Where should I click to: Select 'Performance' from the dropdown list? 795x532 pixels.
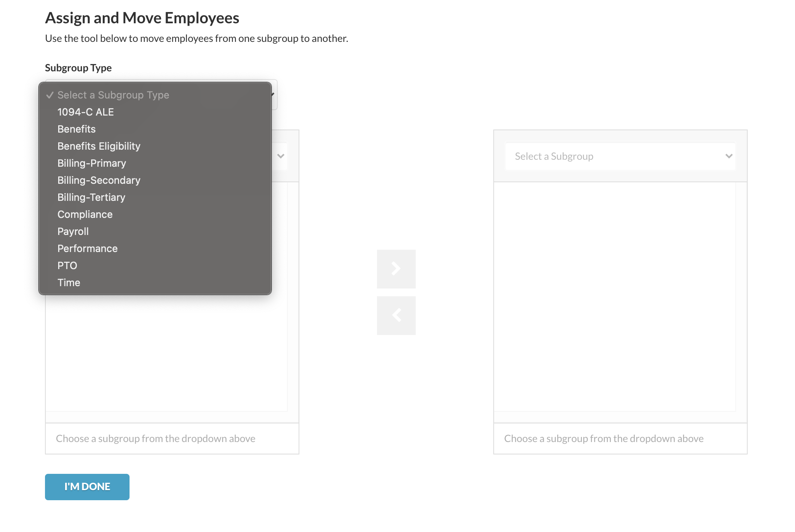pos(155,249)
